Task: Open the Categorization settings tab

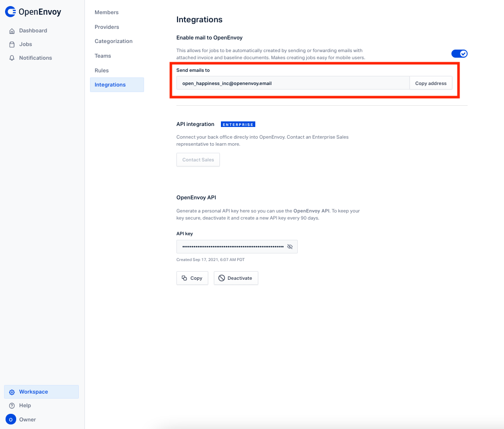Action: 113,41
